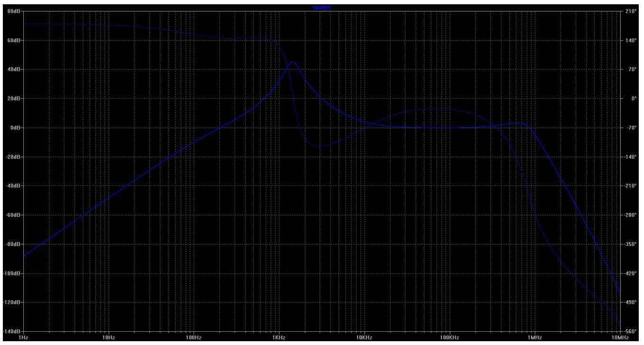Click the 60dB label on the magnitude axis
Viewport: 644px width, 345px height.
coord(14,40)
